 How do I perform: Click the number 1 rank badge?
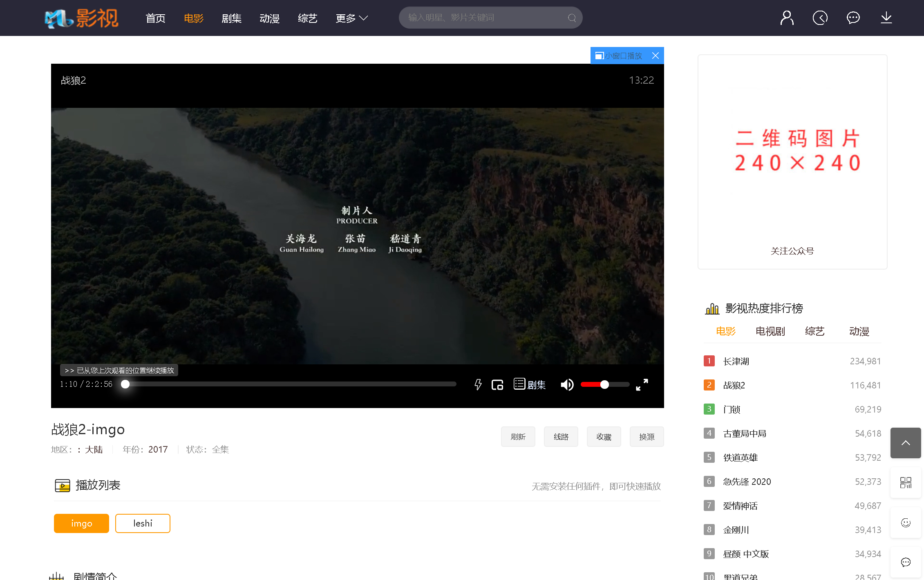[x=709, y=361]
